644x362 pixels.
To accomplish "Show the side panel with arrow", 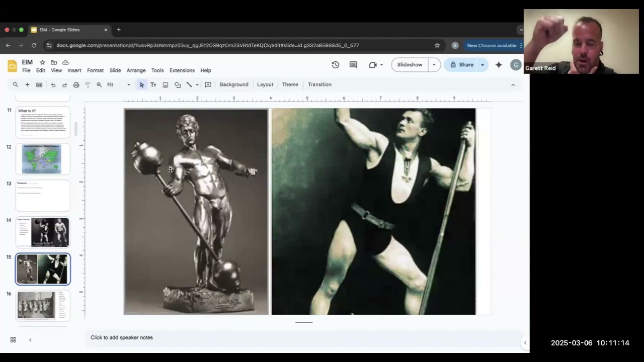I will (x=525, y=343).
